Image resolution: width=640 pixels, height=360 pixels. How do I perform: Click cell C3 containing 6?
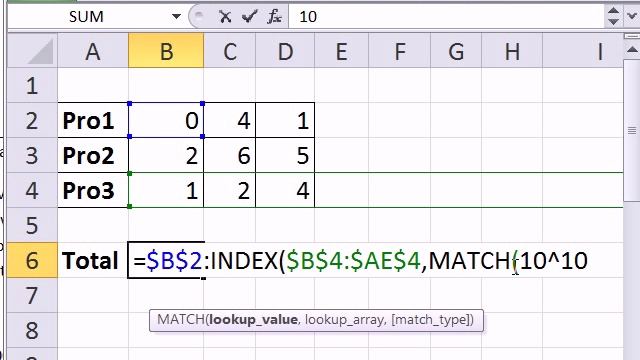(x=230, y=156)
